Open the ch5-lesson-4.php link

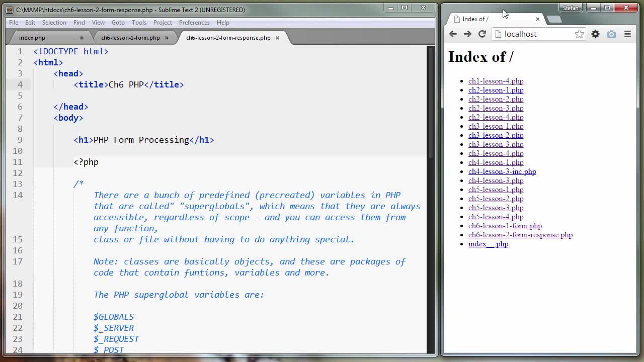pos(496,217)
